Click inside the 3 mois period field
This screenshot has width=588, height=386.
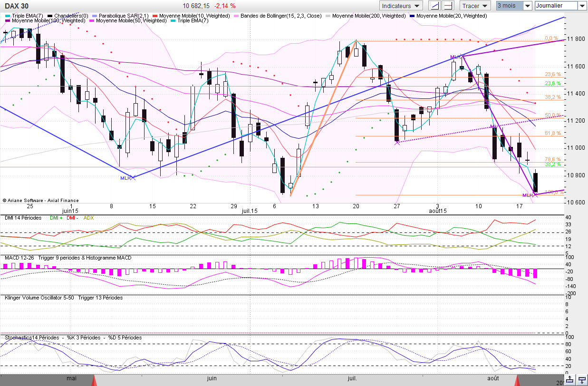click(509, 6)
